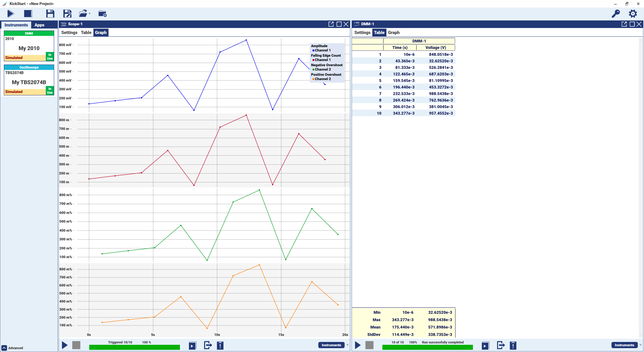Toggle Falling Edge Count Channel 1 legend entry
Screen dimensions: 644x352
click(x=322, y=60)
